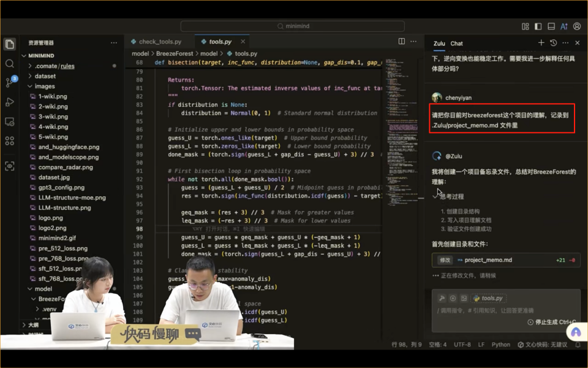Image resolution: width=588 pixels, height=368 pixels.
Task: Click the UTF-8 encoding indicator
Action: click(x=462, y=345)
